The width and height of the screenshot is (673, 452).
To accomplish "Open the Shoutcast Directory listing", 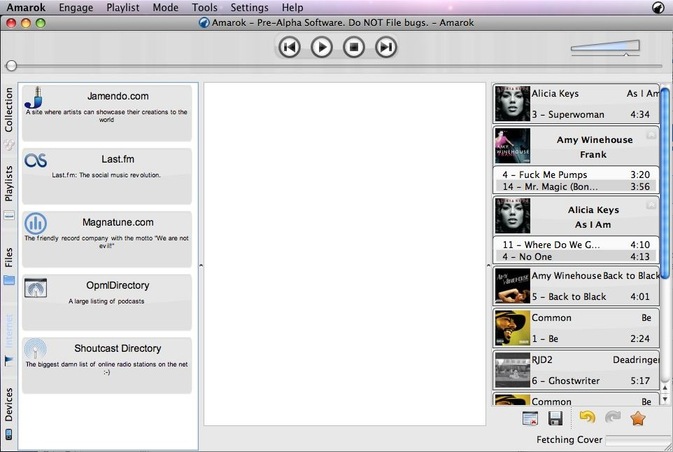I will click(106, 364).
